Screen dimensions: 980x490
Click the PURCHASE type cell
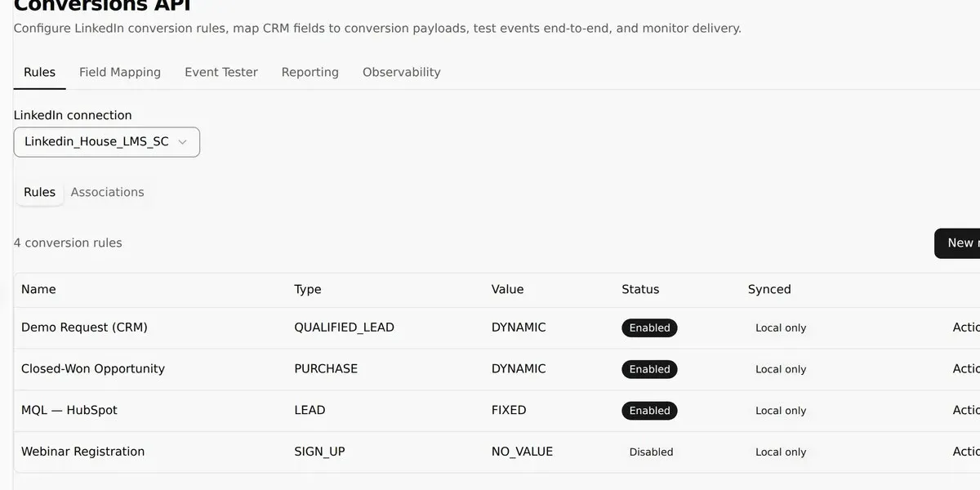tap(326, 369)
